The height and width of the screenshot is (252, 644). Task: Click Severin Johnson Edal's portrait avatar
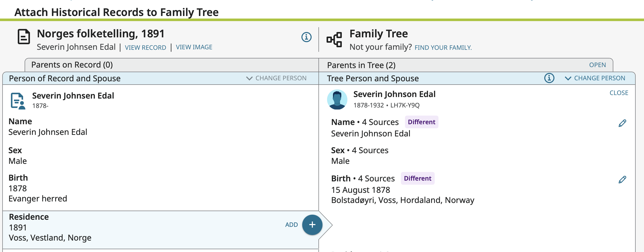click(337, 100)
